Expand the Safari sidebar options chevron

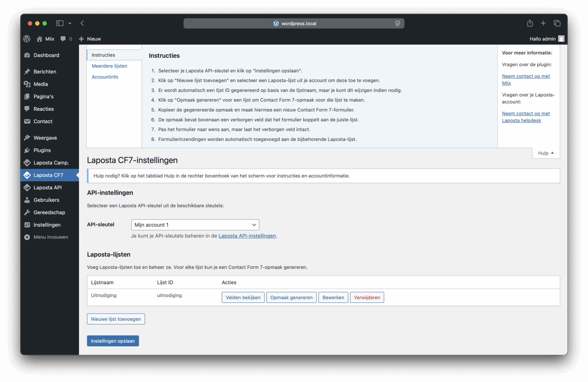[70, 23]
